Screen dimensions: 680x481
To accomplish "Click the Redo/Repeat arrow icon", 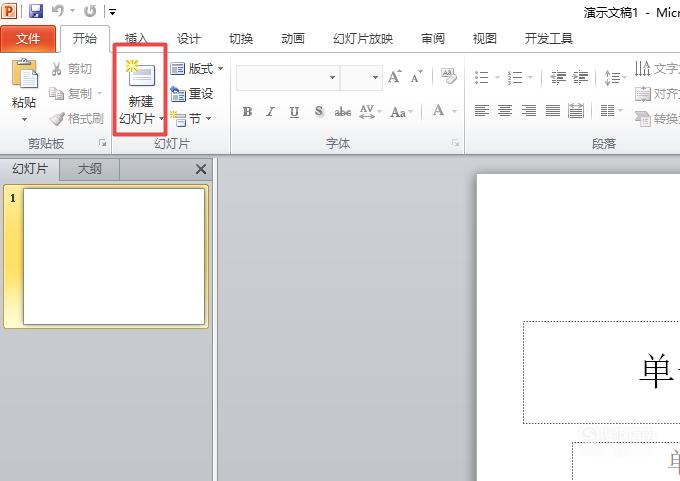I will (90, 11).
